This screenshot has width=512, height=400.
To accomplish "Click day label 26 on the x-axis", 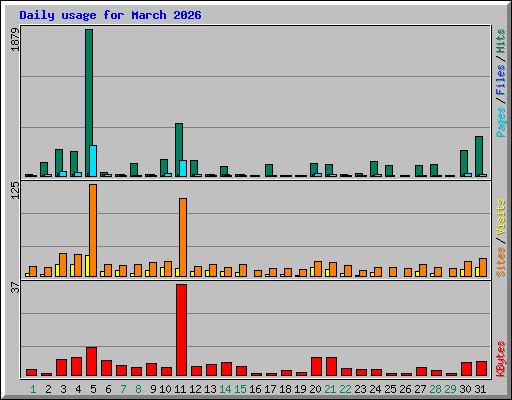I will pos(405,389).
